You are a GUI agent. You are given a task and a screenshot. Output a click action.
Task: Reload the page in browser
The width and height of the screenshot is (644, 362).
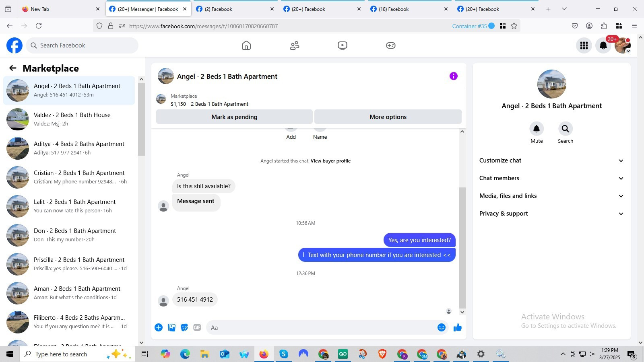(39, 26)
